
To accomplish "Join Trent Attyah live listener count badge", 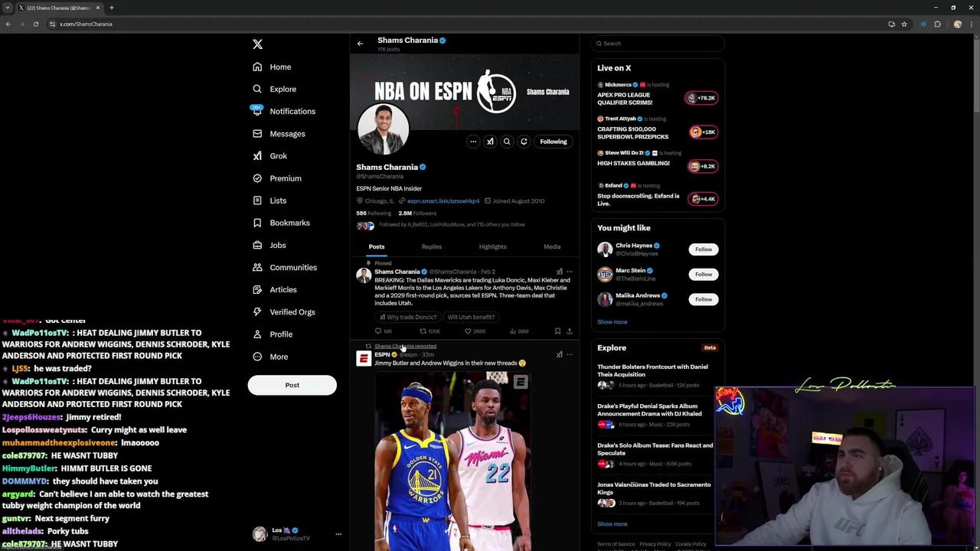I will click(x=702, y=132).
